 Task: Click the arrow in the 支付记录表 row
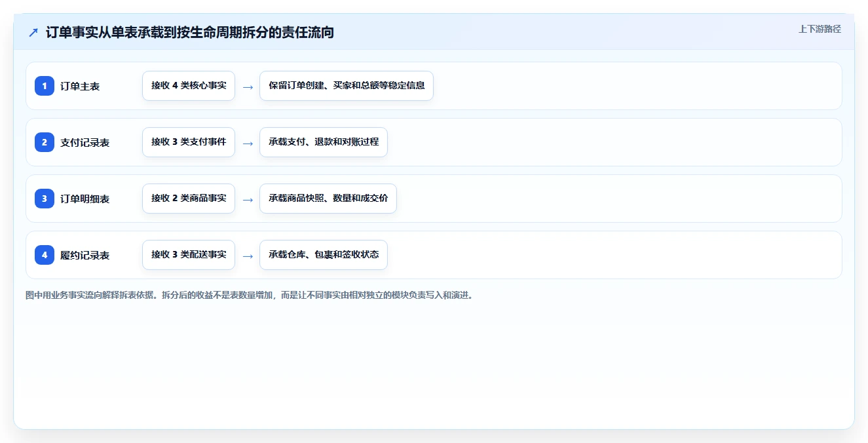[248, 143]
